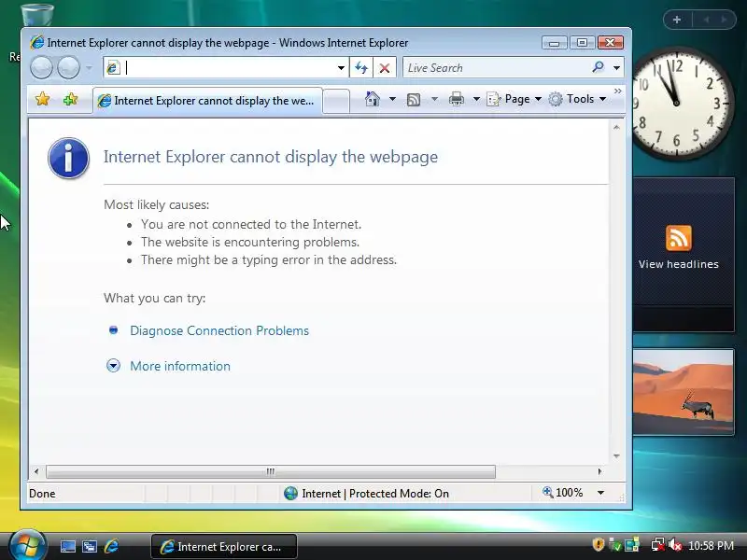The image size is (747, 560).
Task: Click the Internet Protected Mode status text
Action: pyautogui.click(x=375, y=494)
